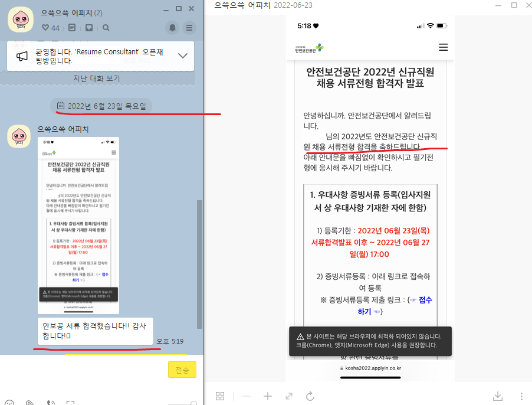Click the blue '접수하기' link in the image

point(395,306)
